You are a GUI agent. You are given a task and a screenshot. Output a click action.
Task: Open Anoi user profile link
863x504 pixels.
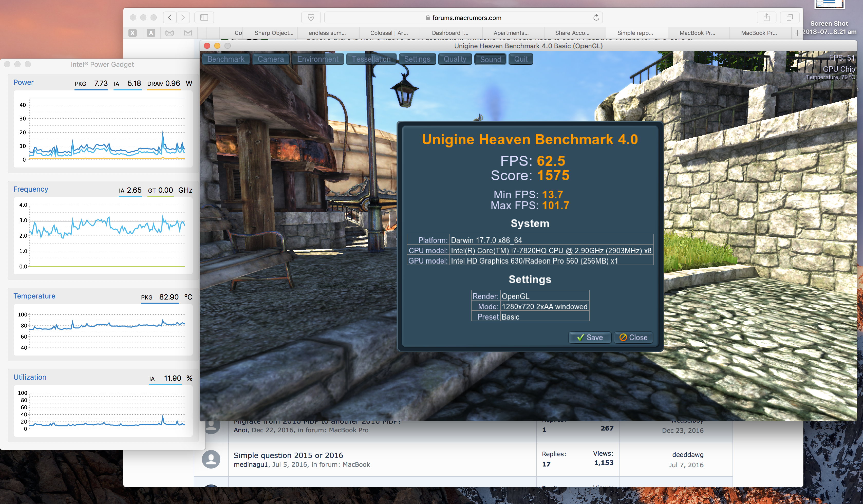240,430
